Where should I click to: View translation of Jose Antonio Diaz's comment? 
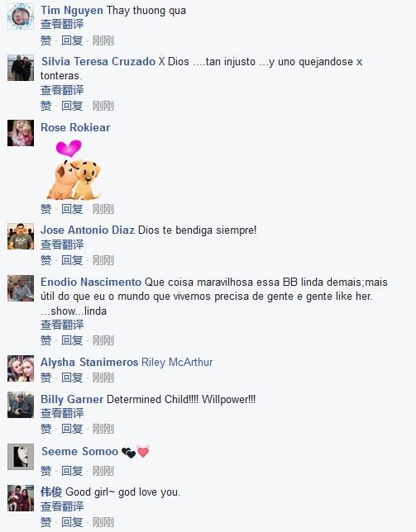click(x=62, y=245)
